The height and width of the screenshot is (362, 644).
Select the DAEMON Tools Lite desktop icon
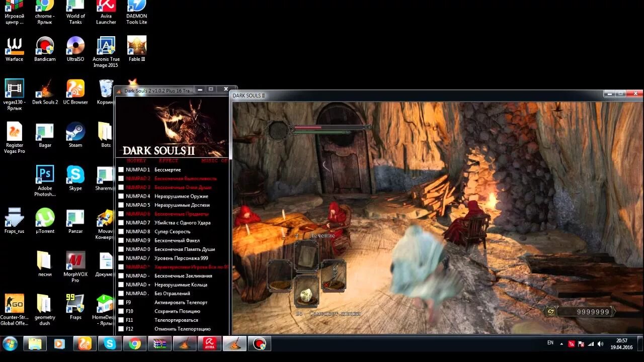(x=137, y=13)
